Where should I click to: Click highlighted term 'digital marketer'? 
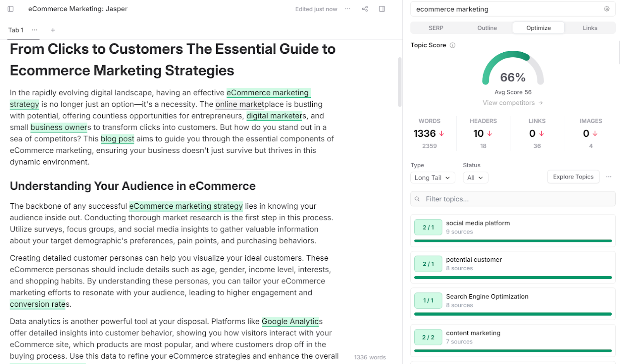point(275,116)
